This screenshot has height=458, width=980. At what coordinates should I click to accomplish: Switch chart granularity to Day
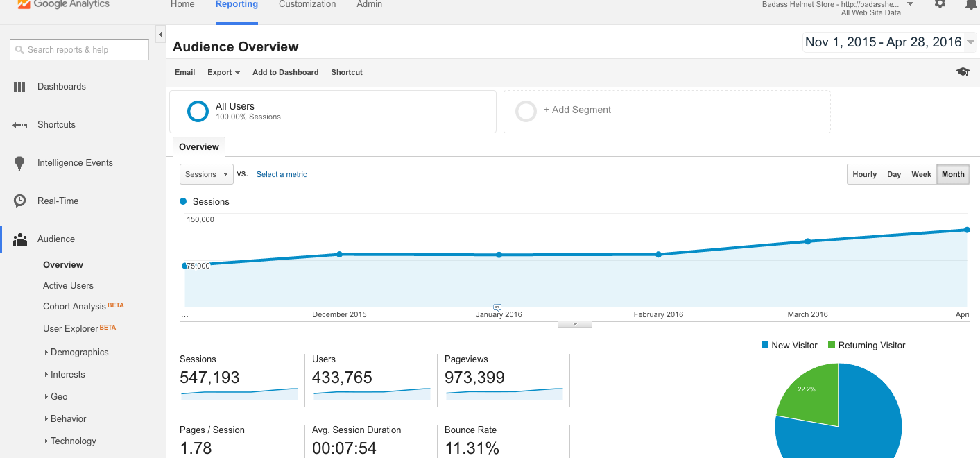[x=894, y=174]
